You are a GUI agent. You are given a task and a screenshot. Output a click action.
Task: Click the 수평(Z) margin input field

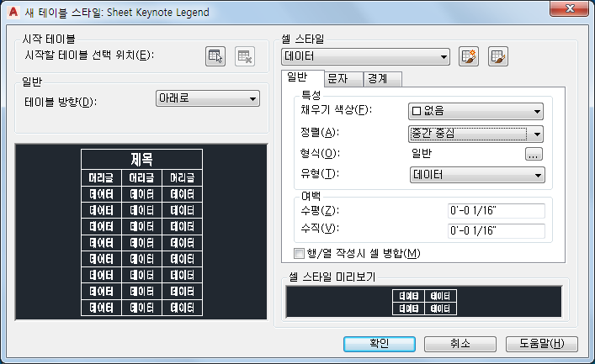click(x=497, y=211)
